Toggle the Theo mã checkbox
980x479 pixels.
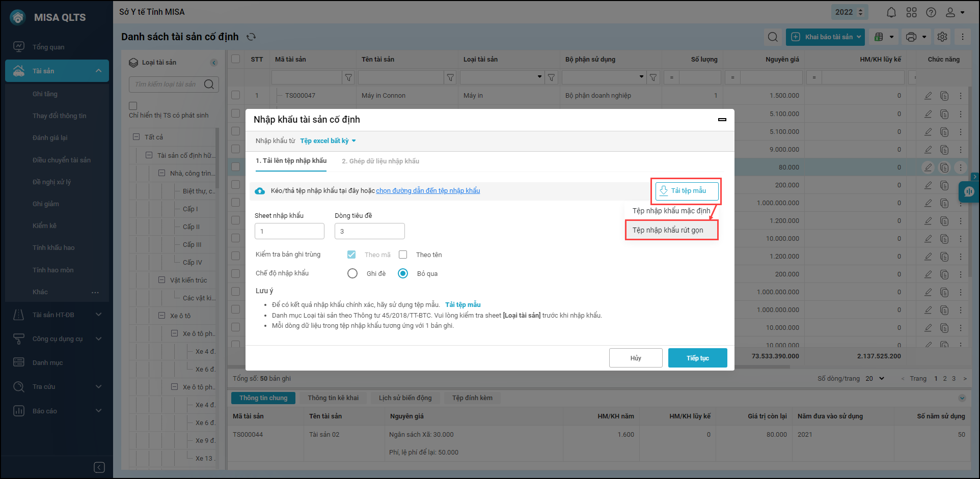(x=351, y=255)
